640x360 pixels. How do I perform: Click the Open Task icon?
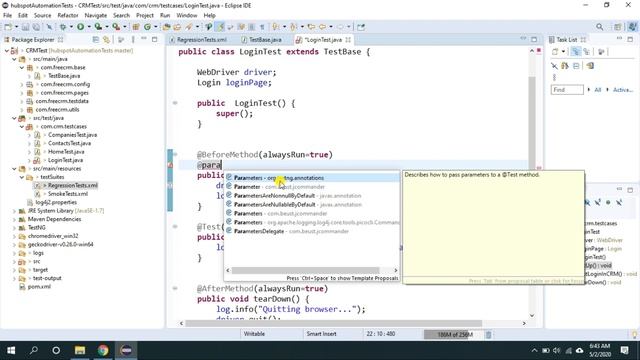coord(177,27)
